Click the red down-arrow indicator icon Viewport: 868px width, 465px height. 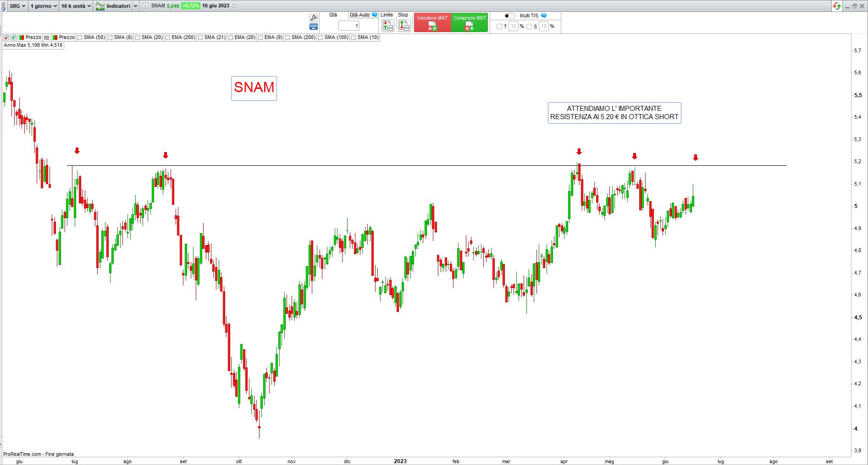(6, 38)
